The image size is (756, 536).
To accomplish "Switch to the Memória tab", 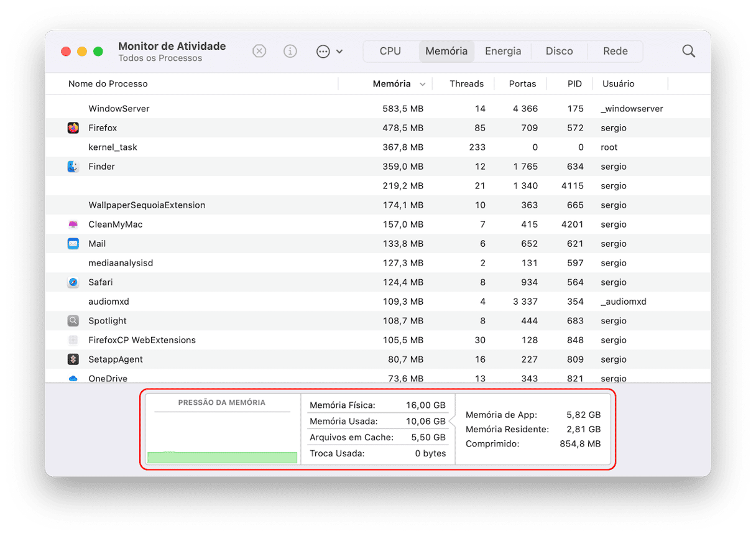I will tap(446, 52).
